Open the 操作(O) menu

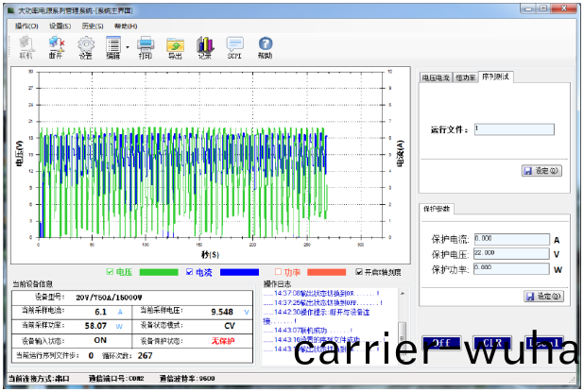27,26
